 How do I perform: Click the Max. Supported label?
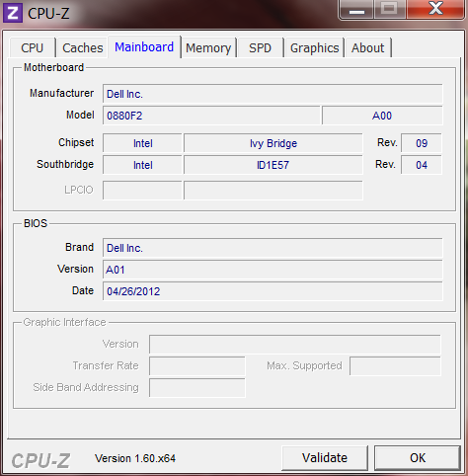304,365
